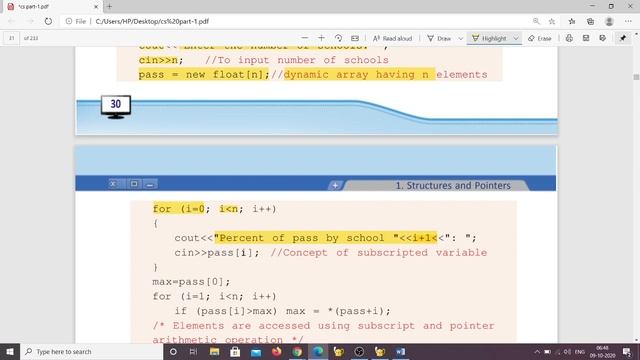Image resolution: width=640 pixels, height=360 pixels.
Task: Open the notification center
Action: tap(627, 351)
